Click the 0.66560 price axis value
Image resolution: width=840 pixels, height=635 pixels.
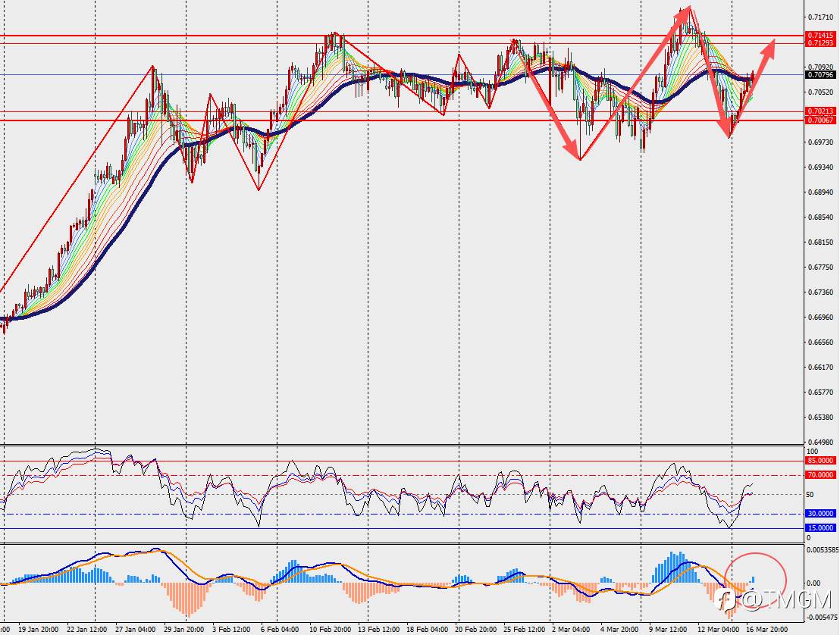coord(820,343)
